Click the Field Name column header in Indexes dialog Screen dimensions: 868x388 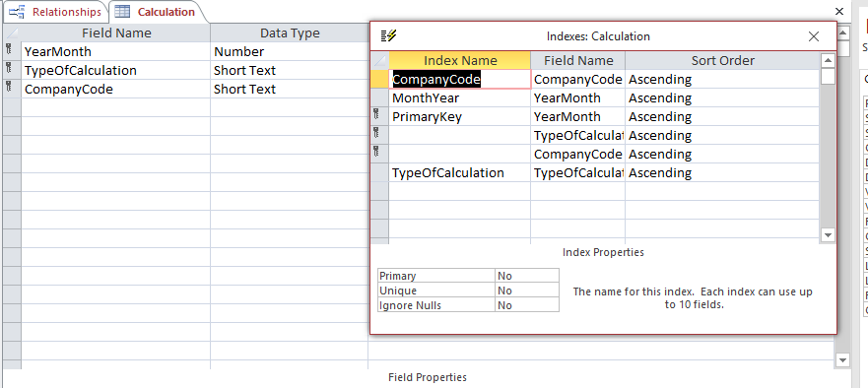coord(578,60)
